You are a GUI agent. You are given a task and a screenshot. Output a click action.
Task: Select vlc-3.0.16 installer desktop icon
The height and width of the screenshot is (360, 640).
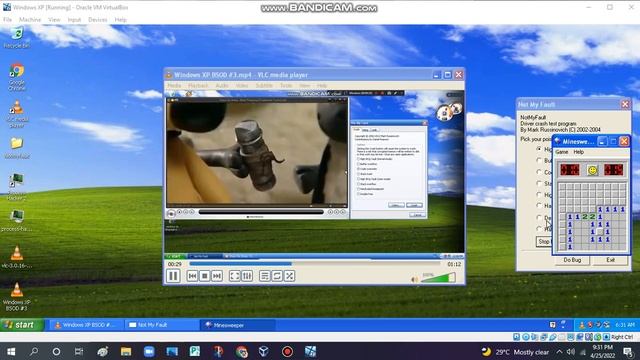17,257
